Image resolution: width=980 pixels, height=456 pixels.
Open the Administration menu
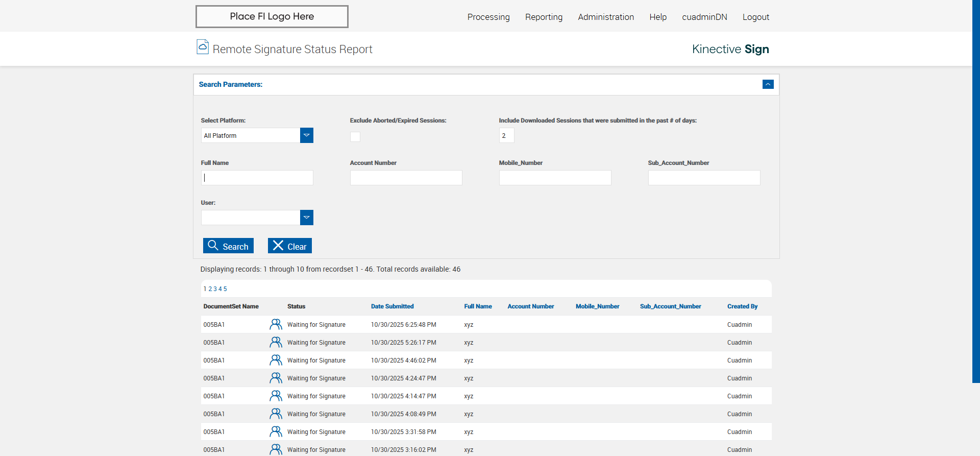(x=606, y=17)
